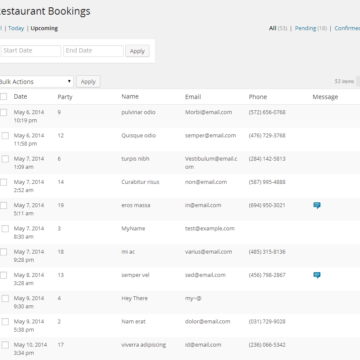Click the May 8, 2014 date cell
This screenshot has height=360, width=360.
coord(29,279)
